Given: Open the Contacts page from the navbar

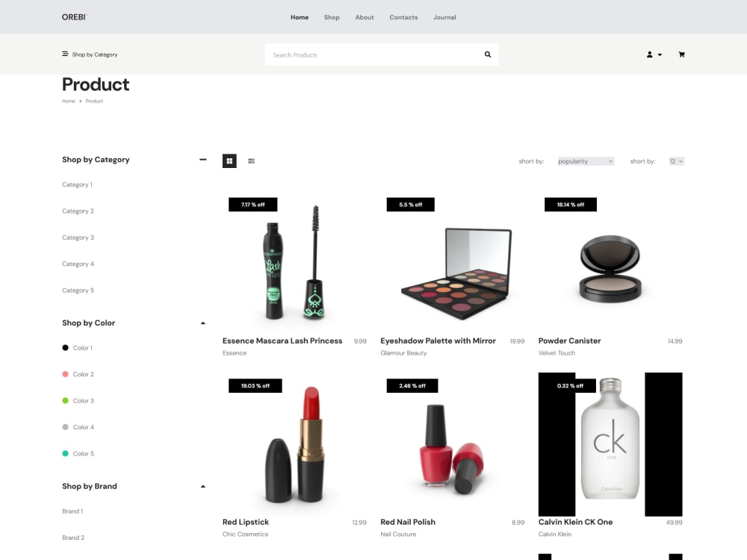Looking at the screenshot, I should tap(403, 17).
